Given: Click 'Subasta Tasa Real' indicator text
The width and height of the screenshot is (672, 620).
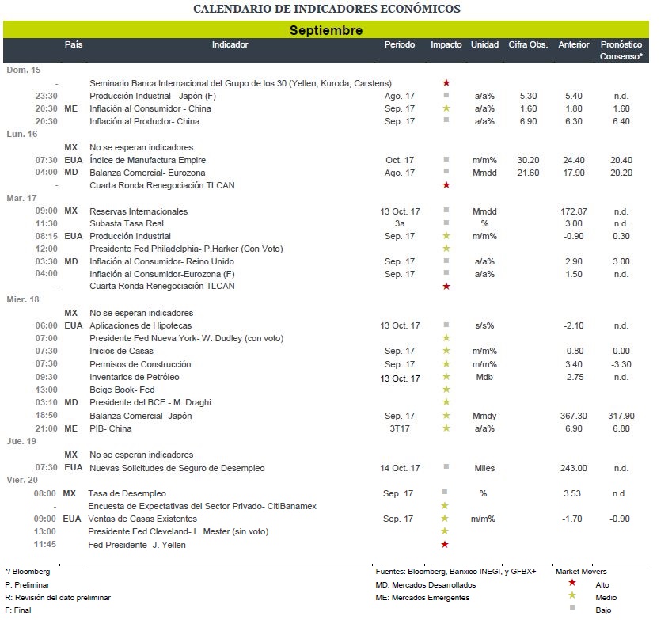Looking at the screenshot, I should (127, 223).
